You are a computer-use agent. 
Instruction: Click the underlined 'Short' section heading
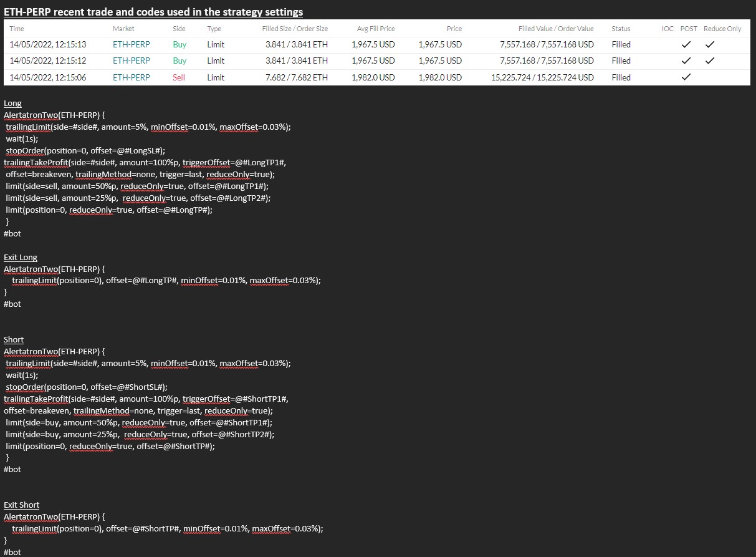14,339
